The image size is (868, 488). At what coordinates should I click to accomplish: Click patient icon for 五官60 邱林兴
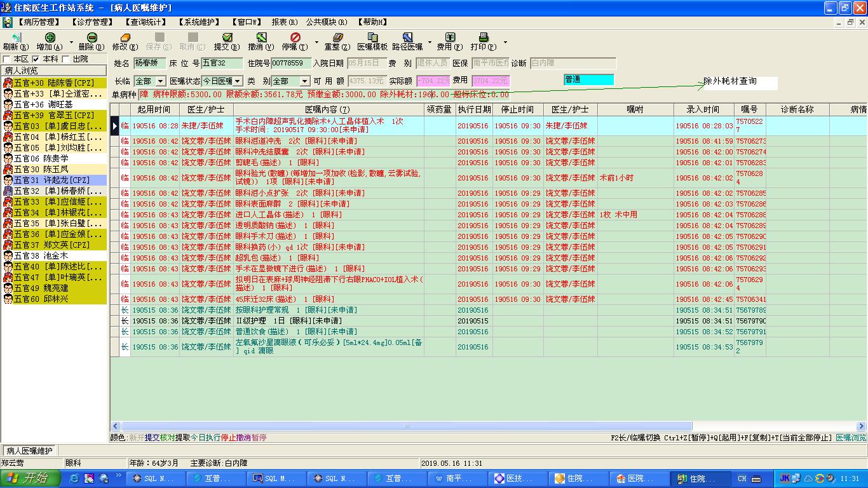tap(8, 299)
